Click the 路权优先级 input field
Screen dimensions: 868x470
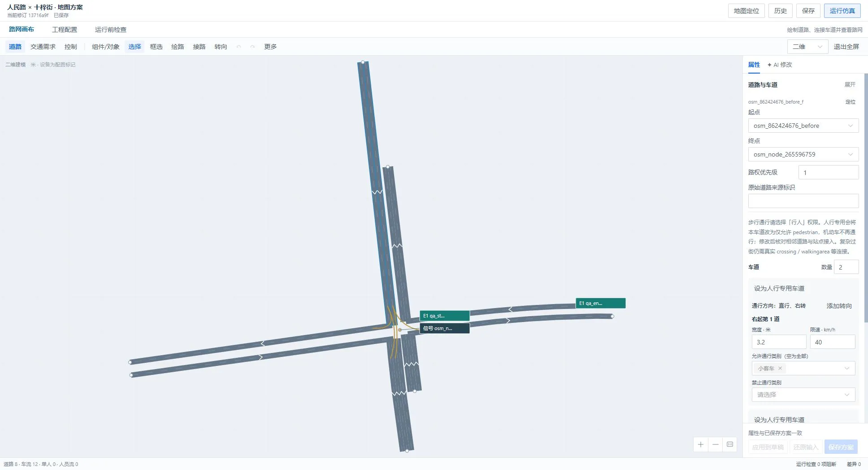(x=829, y=172)
